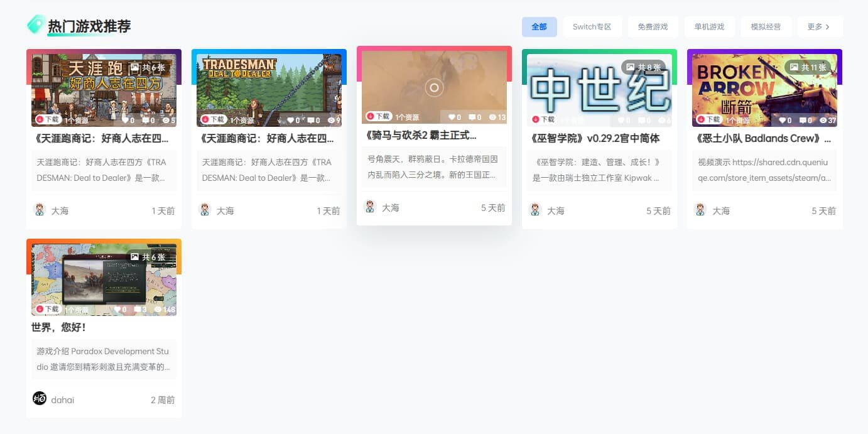Like the TRADESMAN thumbnail card via heart icon
This screenshot has height=434, width=868.
[x=290, y=120]
